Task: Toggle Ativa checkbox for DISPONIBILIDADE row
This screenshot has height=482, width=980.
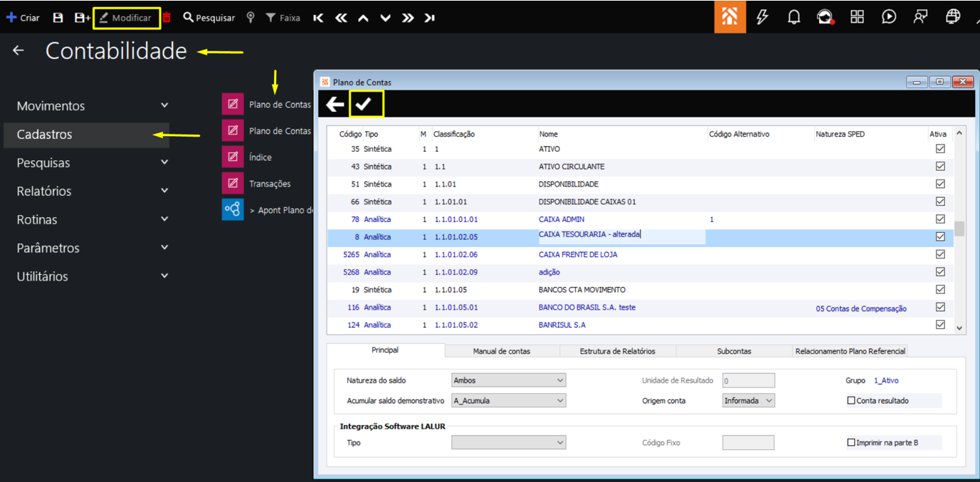Action: coord(940,184)
